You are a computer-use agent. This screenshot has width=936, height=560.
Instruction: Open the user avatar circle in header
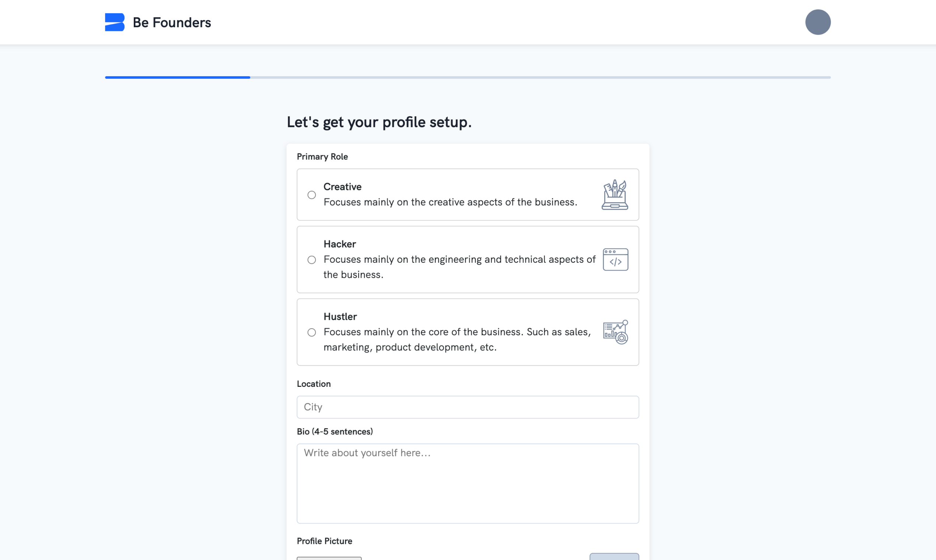817,22
